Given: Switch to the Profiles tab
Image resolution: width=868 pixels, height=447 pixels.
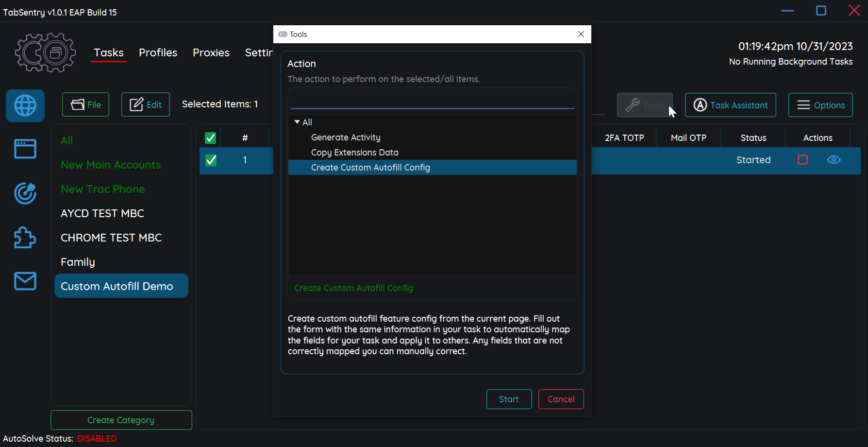Looking at the screenshot, I should pos(158,52).
